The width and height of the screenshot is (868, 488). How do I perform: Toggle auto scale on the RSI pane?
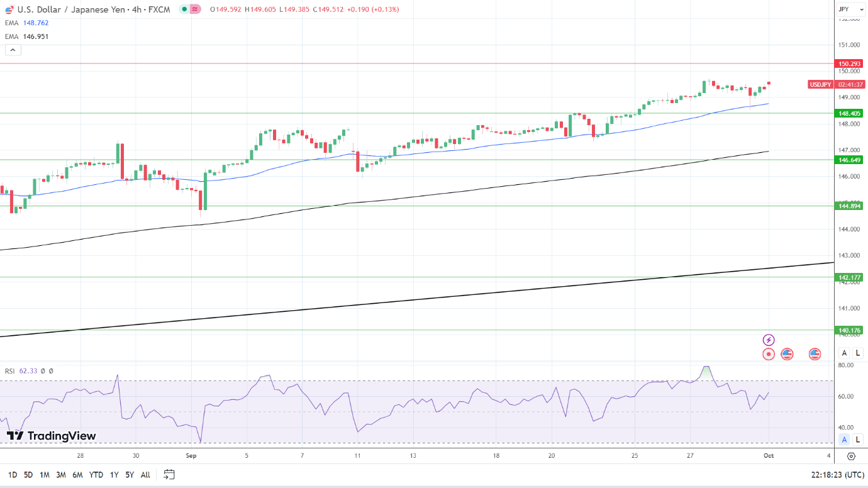(845, 440)
